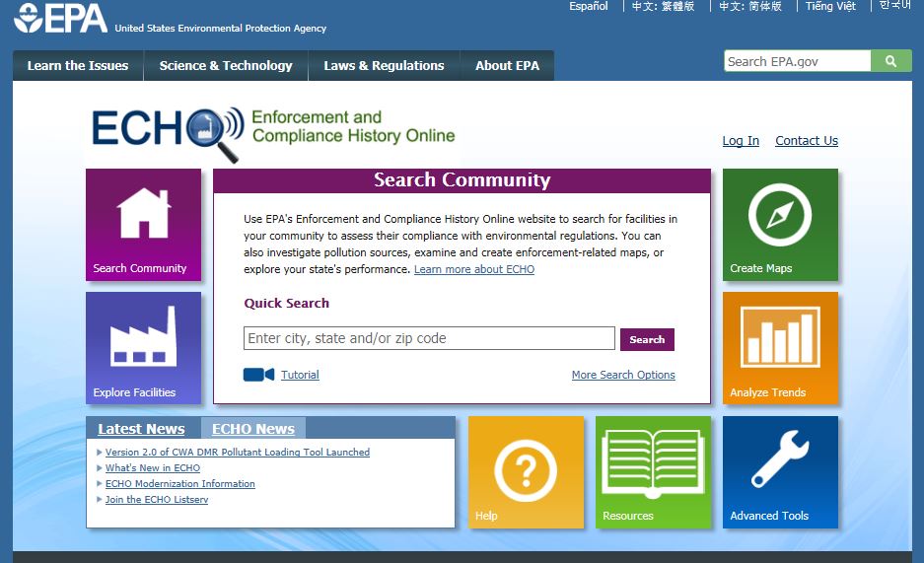The image size is (924, 563).
Task: Open the Search Community house tile
Action: pyautogui.click(x=143, y=225)
